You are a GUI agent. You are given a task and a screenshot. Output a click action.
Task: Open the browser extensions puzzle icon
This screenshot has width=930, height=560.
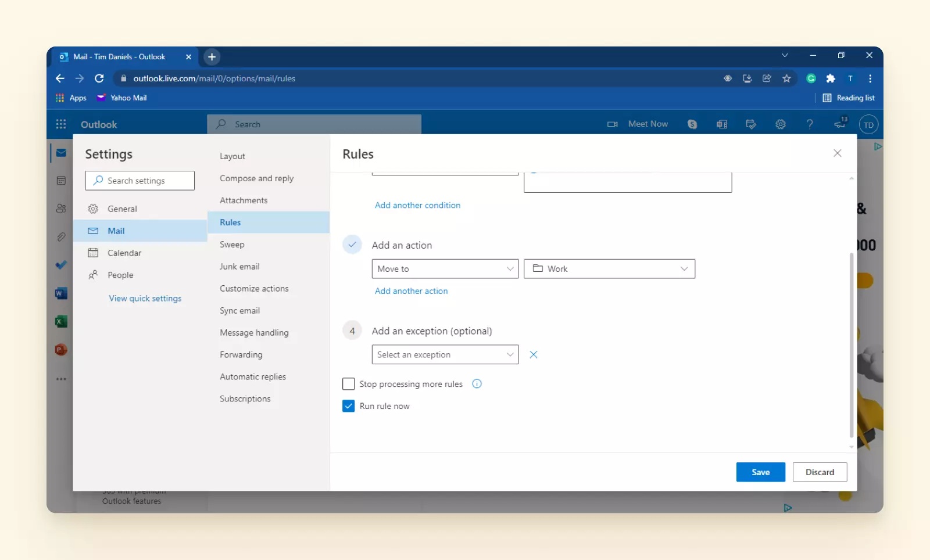pyautogui.click(x=831, y=78)
